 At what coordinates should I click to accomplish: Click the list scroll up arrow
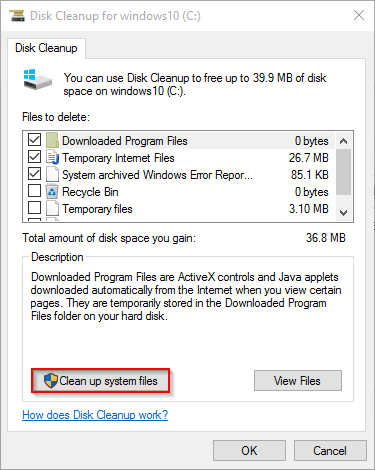pyautogui.click(x=344, y=141)
